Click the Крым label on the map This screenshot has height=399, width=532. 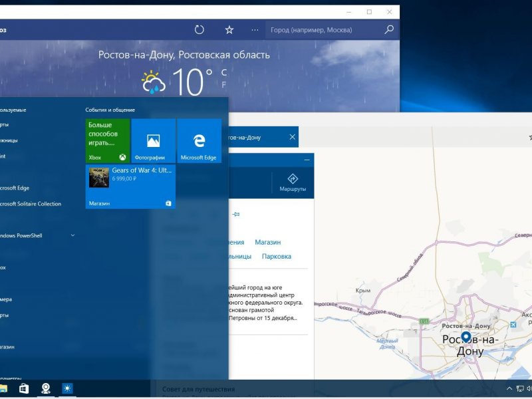(363, 291)
